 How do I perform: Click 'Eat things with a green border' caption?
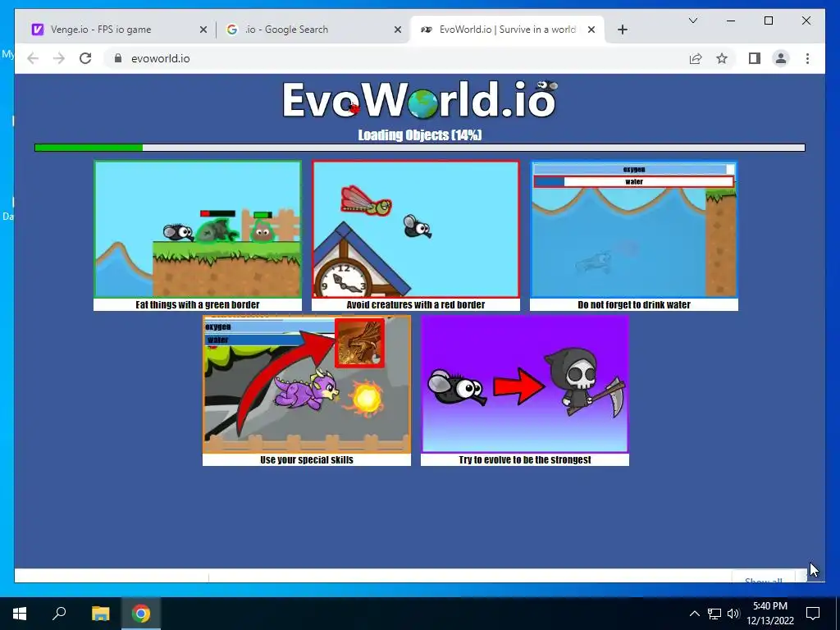tap(198, 305)
